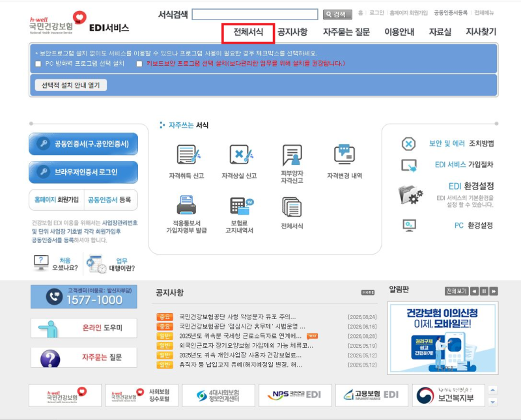
Task: Click the 처음 오셨나요? question monitor icon
Action: click(x=41, y=262)
